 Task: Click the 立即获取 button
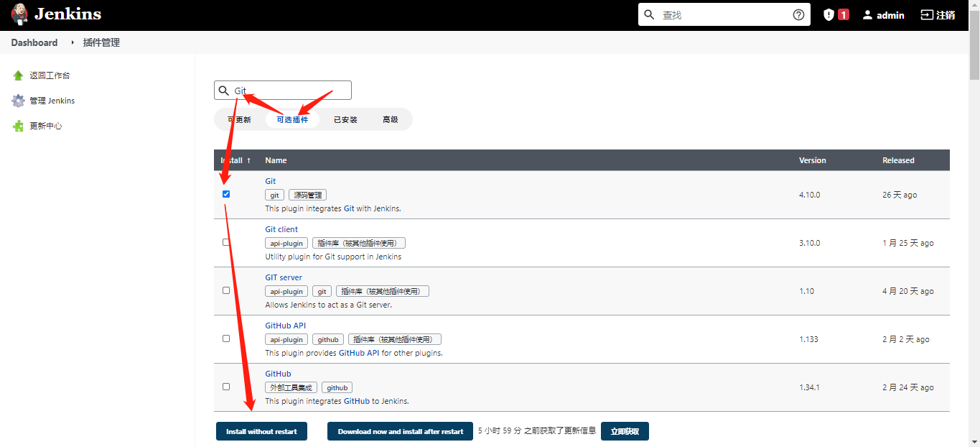tap(625, 431)
